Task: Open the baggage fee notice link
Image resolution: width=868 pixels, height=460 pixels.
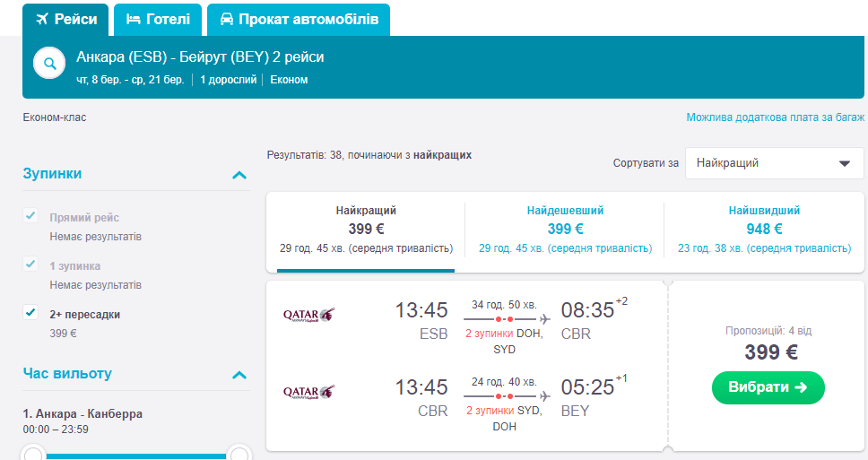Action: [775, 117]
